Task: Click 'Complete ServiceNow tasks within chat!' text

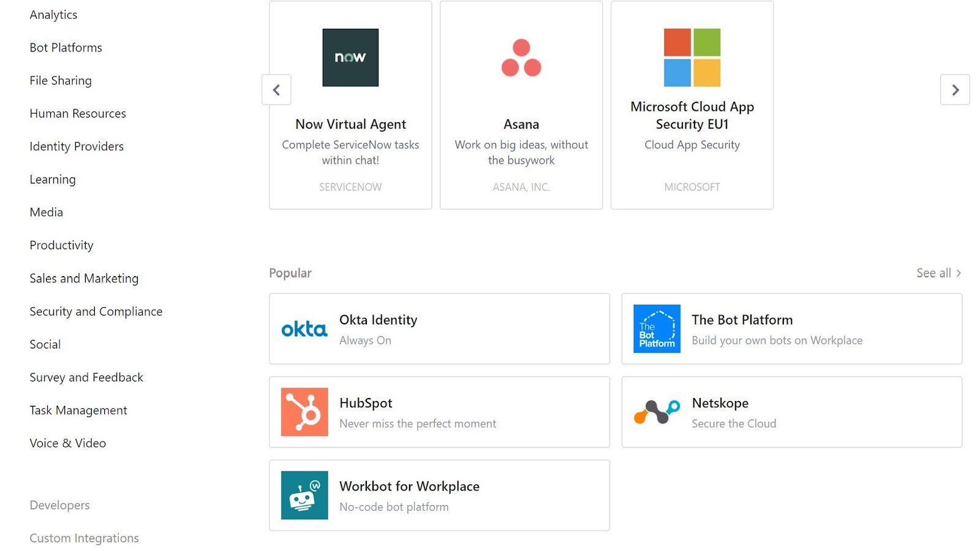Action: tap(350, 152)
